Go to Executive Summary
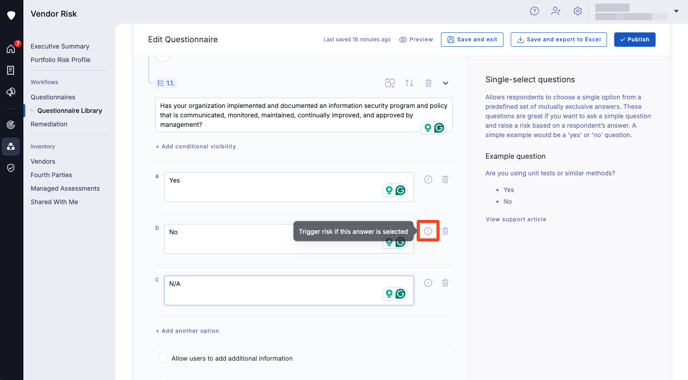 click(60, 46)
